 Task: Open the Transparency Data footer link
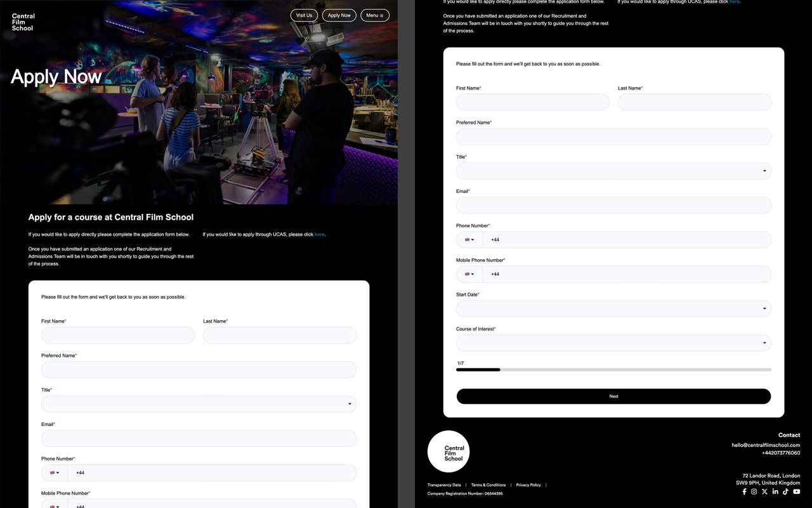[444, 485]
